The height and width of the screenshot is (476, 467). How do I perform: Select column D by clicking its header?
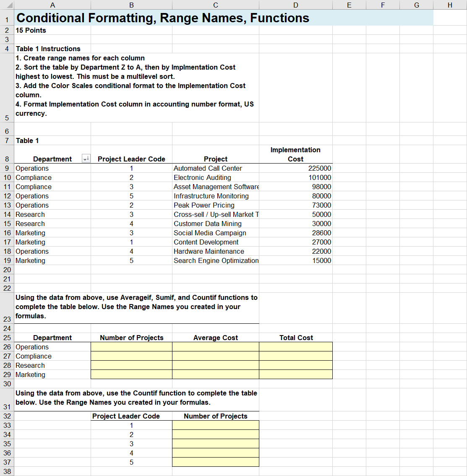pos(295,5)
